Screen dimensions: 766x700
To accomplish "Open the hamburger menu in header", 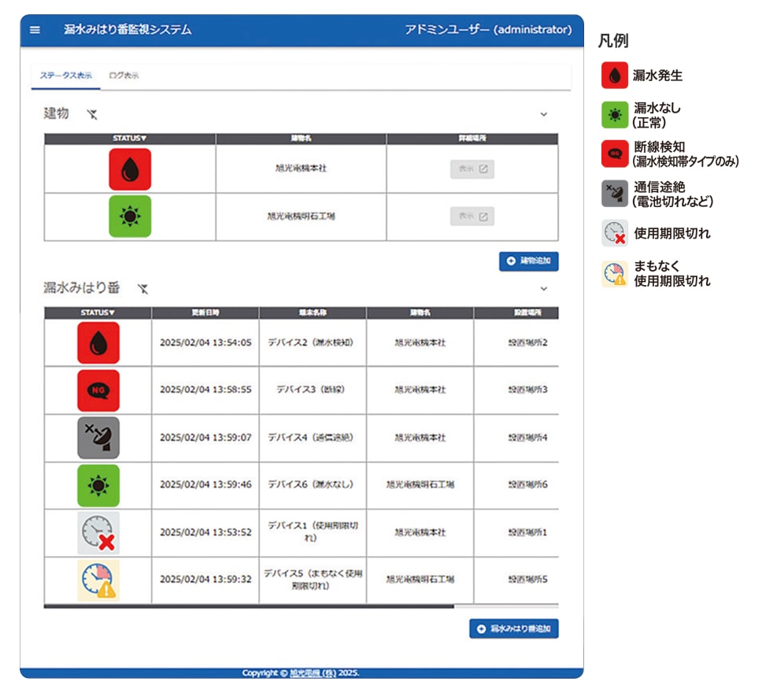I will click(35, 30).
